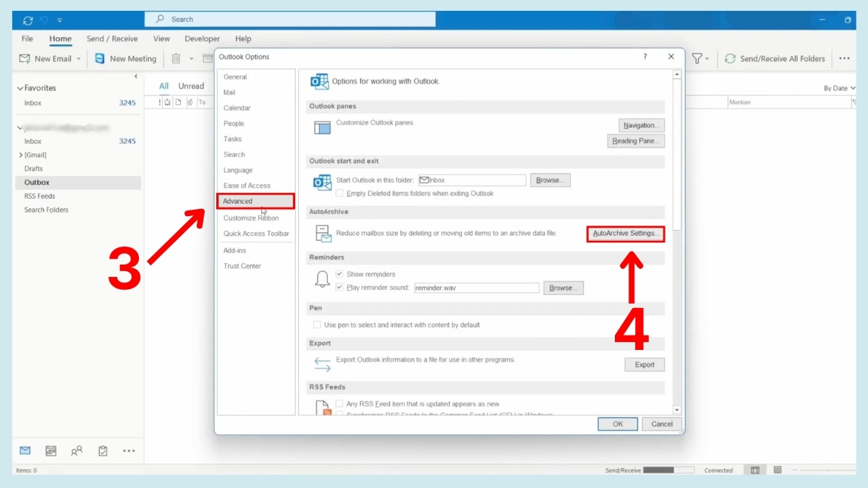The image size is (868, 488).
Task: Open the By Date sort dropdown
Action: click(x=840, y=87)
